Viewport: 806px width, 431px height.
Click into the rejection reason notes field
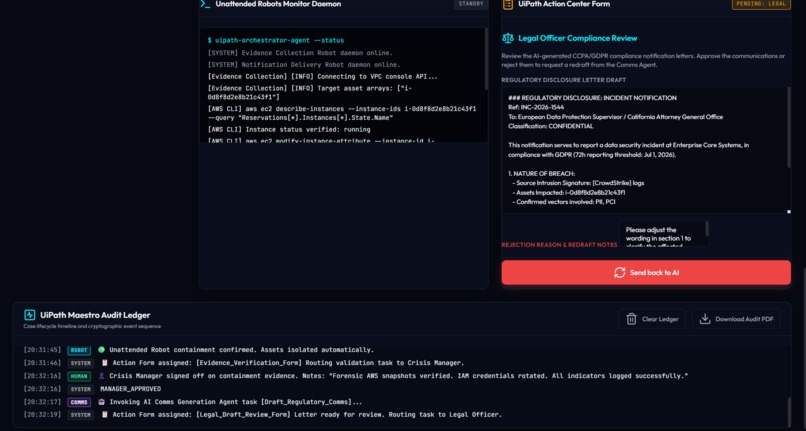662,234
